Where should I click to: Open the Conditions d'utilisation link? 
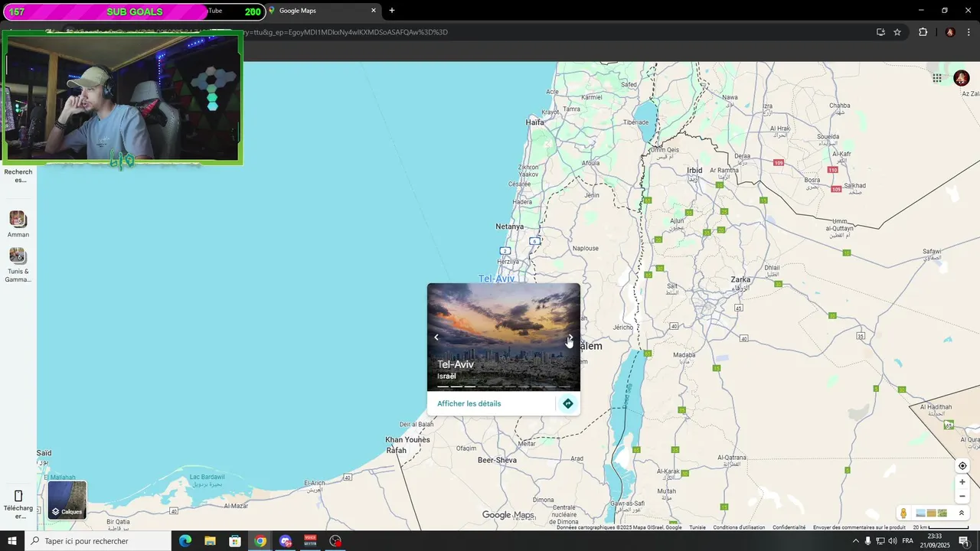click(739, 527)
